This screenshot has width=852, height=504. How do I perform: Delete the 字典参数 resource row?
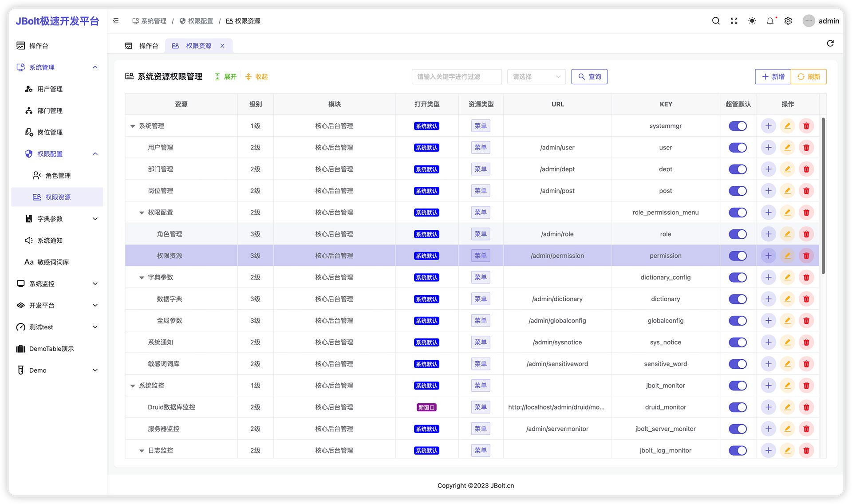(806, 277)
